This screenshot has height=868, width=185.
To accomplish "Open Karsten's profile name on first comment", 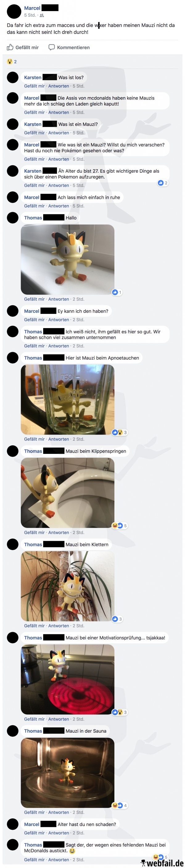I will 33,77.
